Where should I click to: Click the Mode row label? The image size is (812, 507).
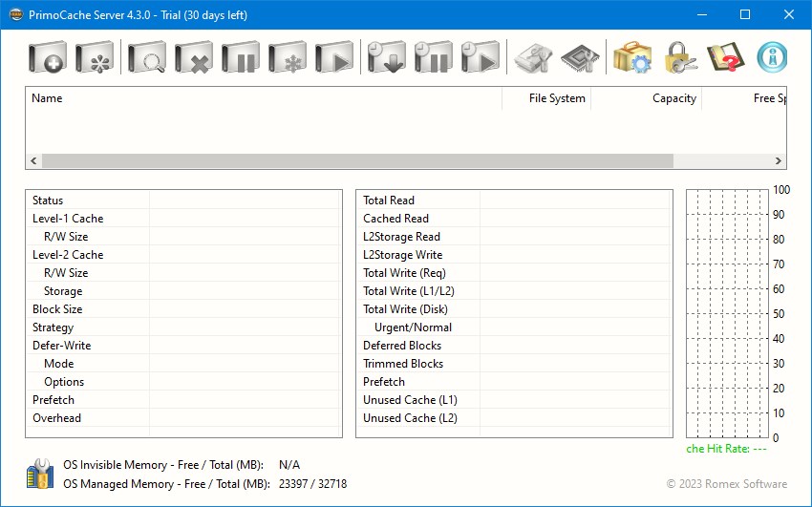(x=59, y=364)
